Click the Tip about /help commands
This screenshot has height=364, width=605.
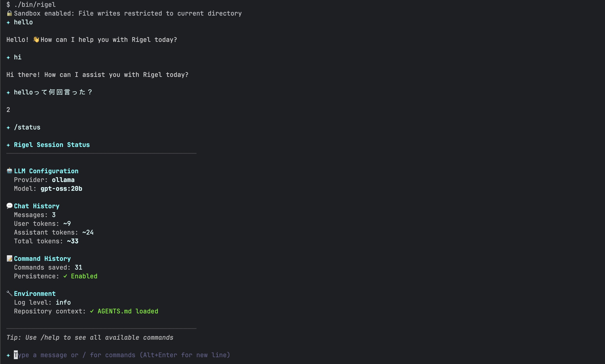[90, 337]
